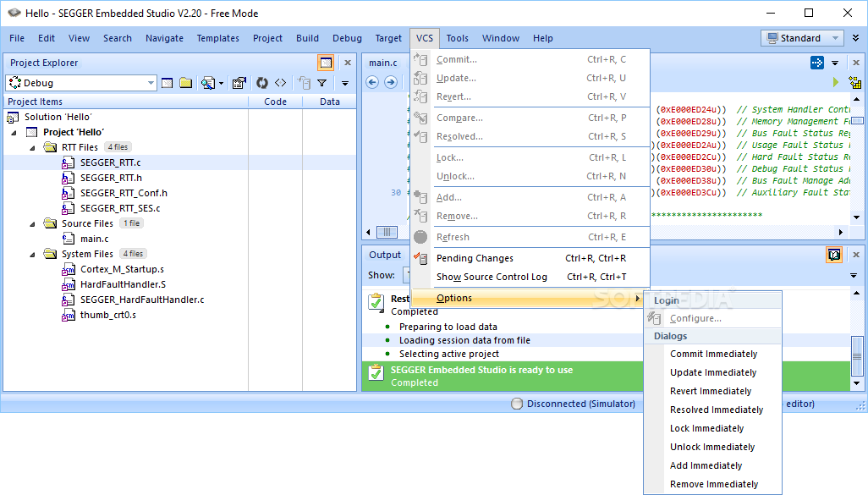This screenshot has width=868, height=495.
Task: Click the monitor icon in Standard layout selector
Action: pyautogui.click(x=772, y=37)
